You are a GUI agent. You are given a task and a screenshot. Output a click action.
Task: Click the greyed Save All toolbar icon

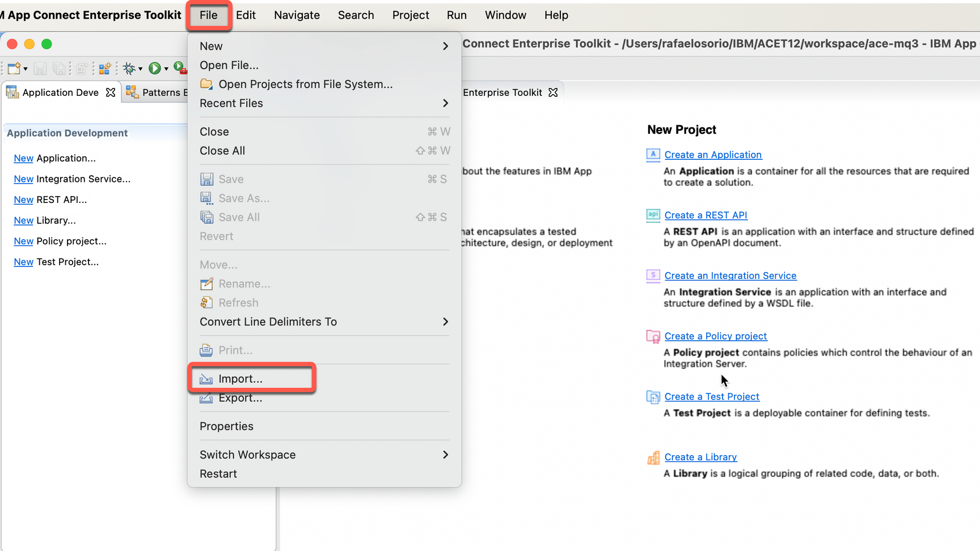point(58,69)
